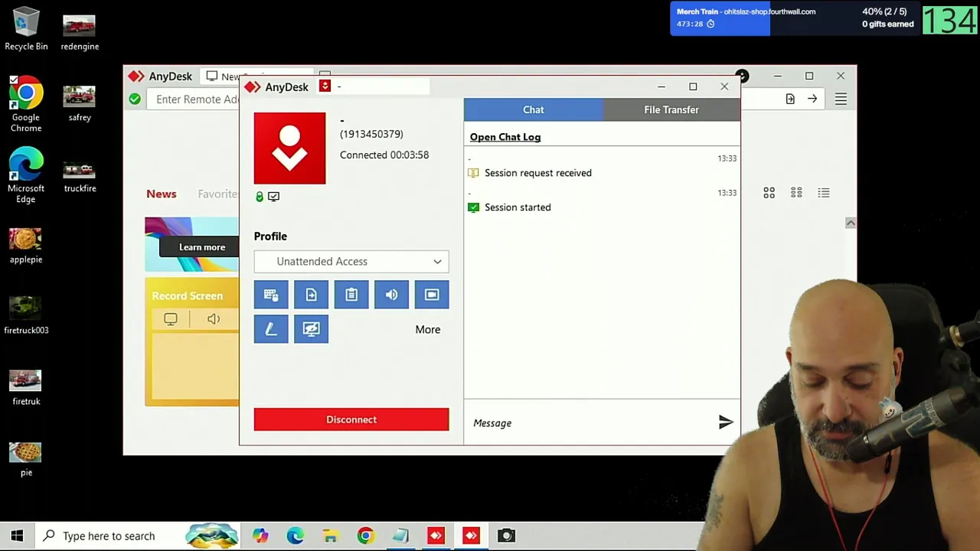Select the Favorites tab in main window
This screenshot has height=551, width=980.
click(x=219, y=194)
